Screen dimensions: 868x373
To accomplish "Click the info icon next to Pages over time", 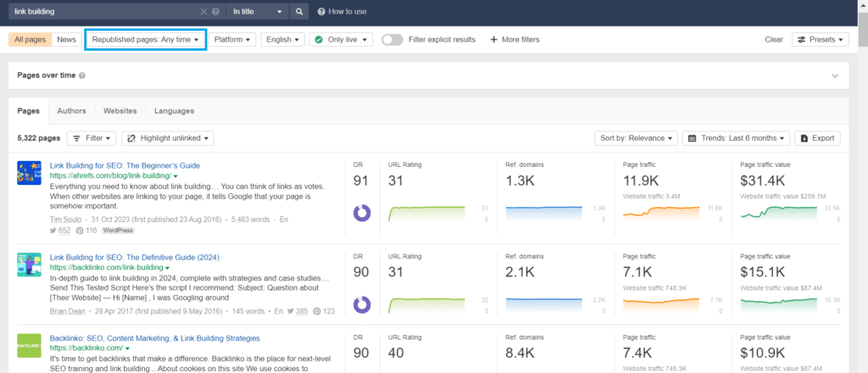I will pos(82,75).
